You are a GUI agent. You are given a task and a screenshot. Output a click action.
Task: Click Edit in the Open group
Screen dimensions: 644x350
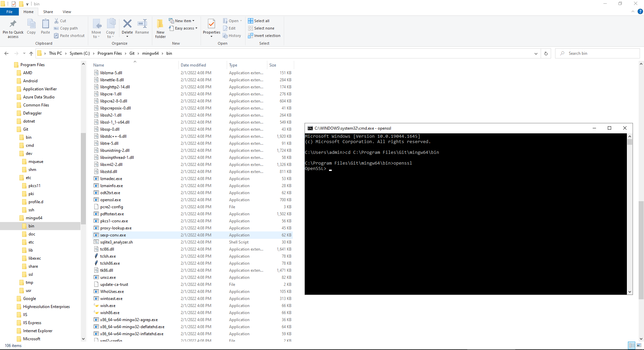click(x=229, y=28)
